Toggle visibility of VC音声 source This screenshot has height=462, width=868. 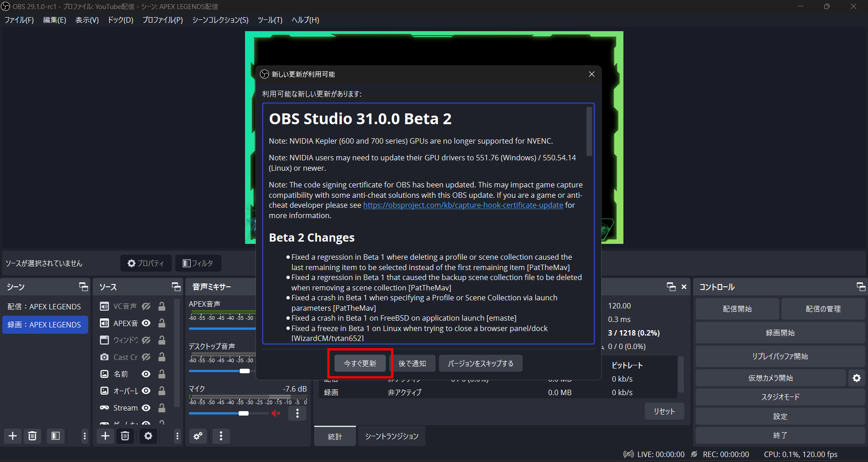[x=146, y=306]
